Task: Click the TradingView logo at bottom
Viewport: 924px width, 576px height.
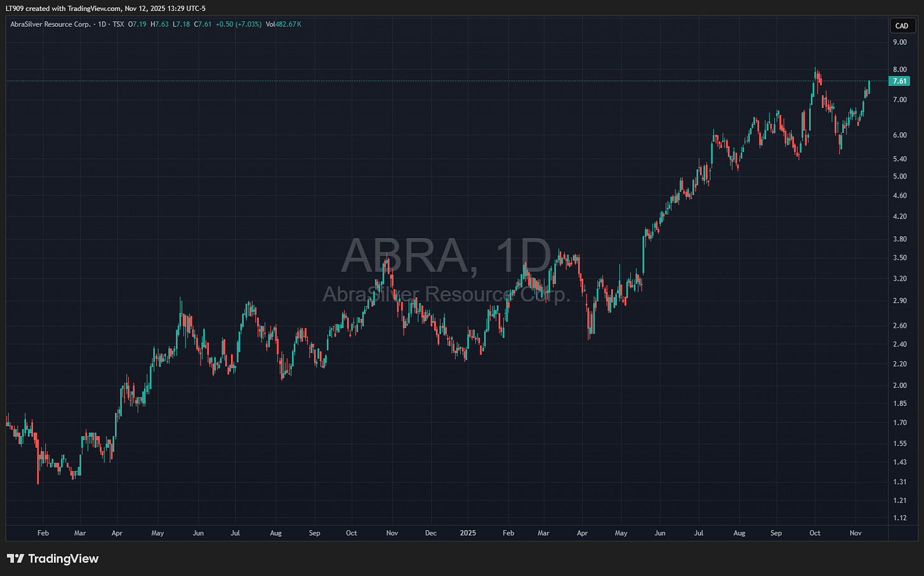Action: [53, 559]
